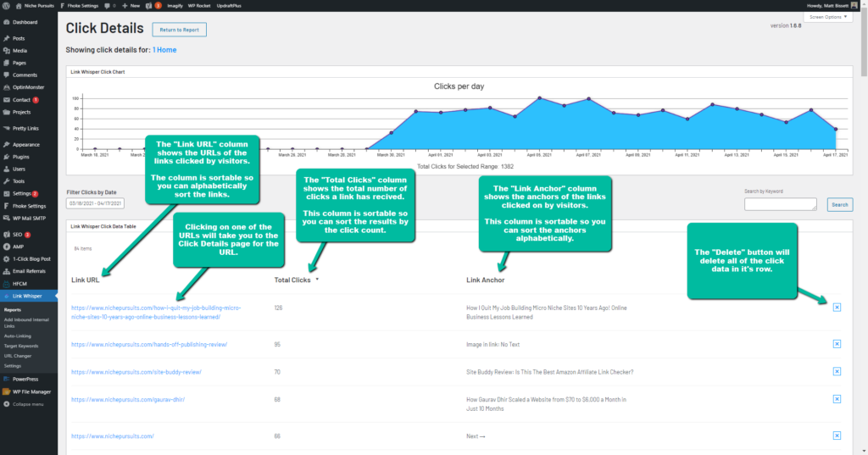Image resolution: width=868 pixels, height=455 pixels.
Task: Open the nichepursuits.com root URL link
Action: (x=113, y=436)
